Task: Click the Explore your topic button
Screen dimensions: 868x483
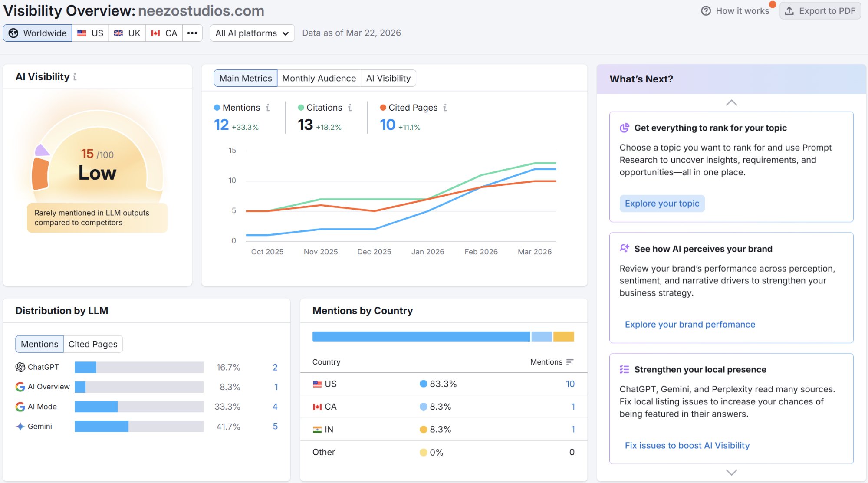Action: tap(662, 204)
